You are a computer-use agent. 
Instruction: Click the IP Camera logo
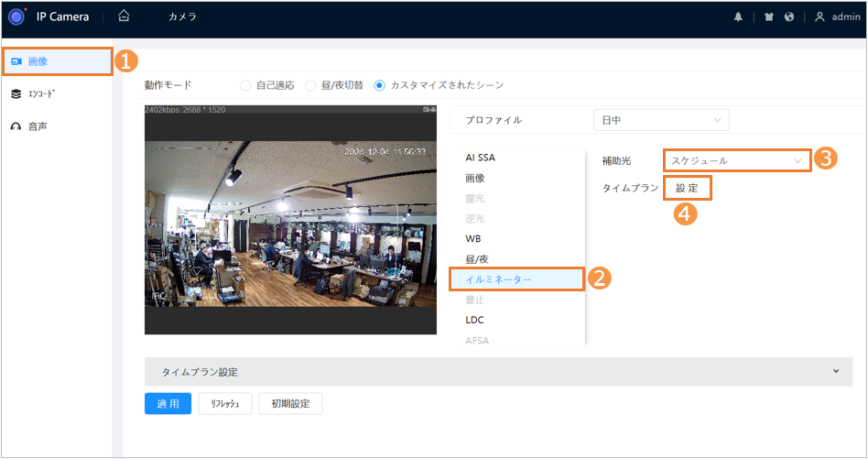(17, 17)
